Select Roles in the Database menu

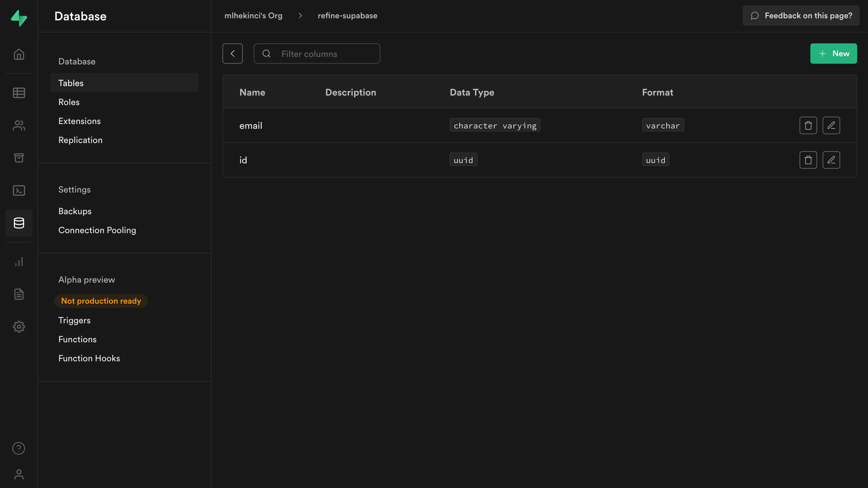[x=69, y=102]
